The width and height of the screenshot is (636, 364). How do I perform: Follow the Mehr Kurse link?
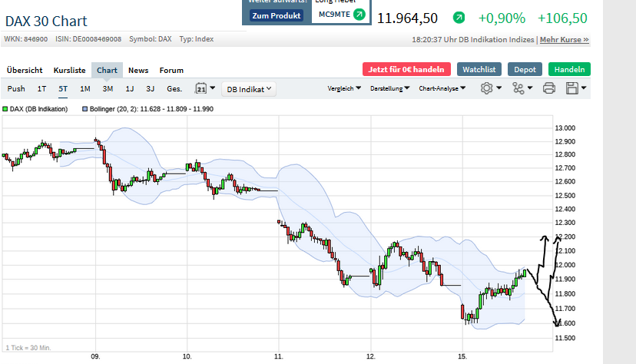(565, 39)
